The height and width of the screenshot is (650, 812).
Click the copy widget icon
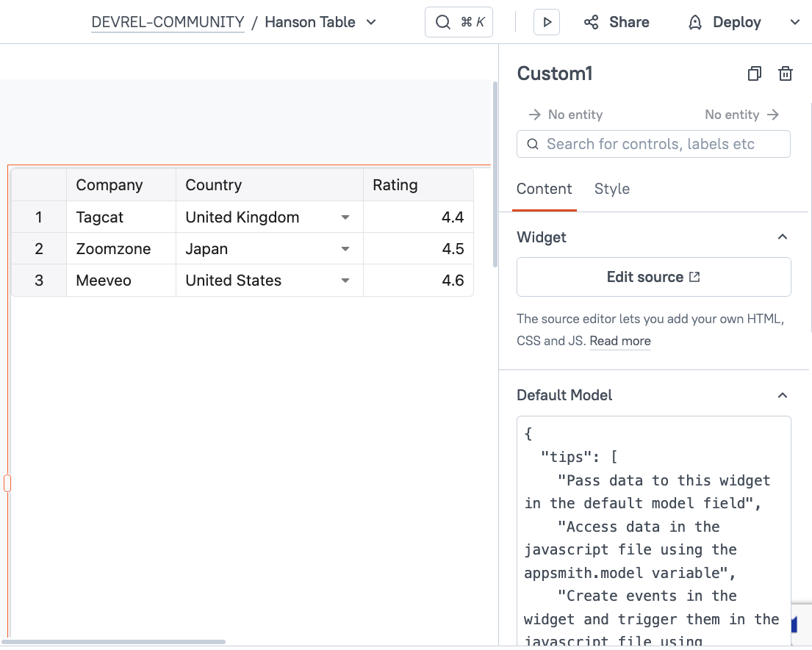pyautogui.click(x=755, y=73)
